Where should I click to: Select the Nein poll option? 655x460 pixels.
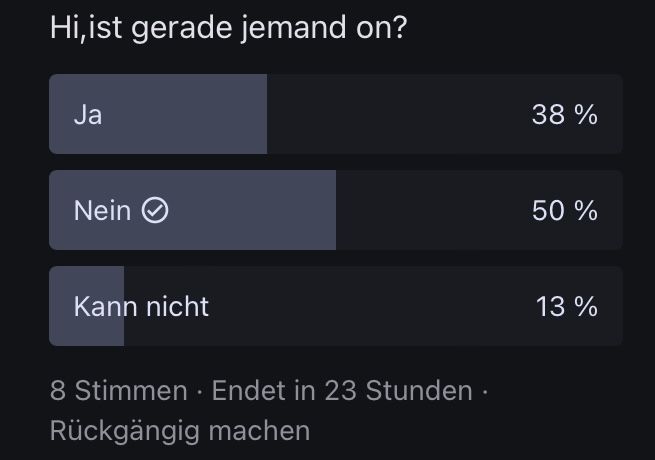coord(335,210)
